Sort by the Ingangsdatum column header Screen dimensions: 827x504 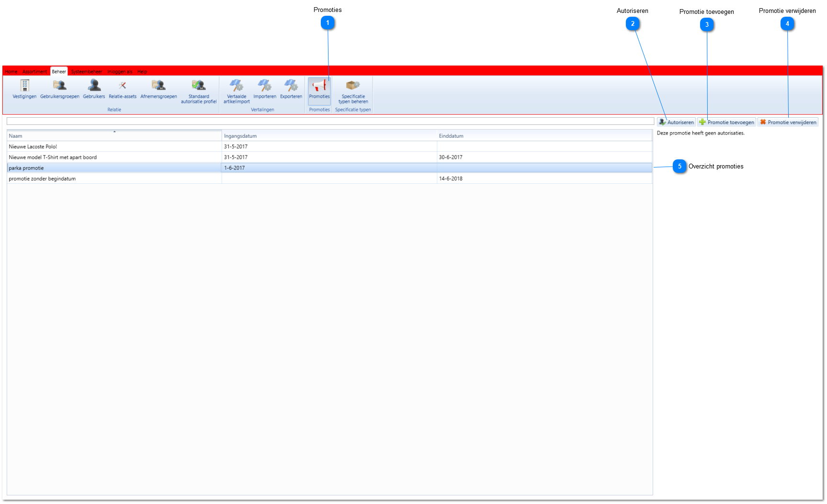point(329,136)
